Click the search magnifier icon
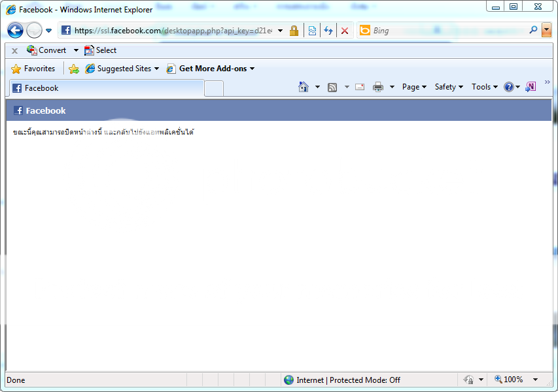The width and height of the screenshot is (558, 392). point(533,30)
